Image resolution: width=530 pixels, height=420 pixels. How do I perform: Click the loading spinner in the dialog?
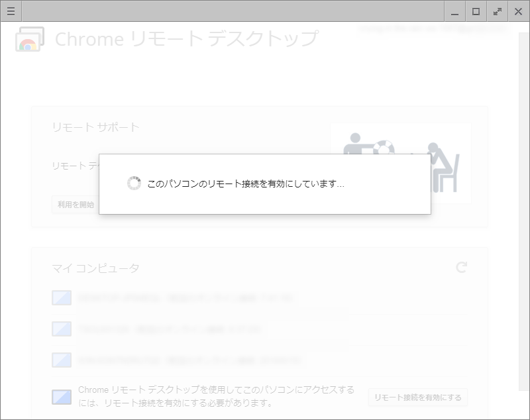134,183
